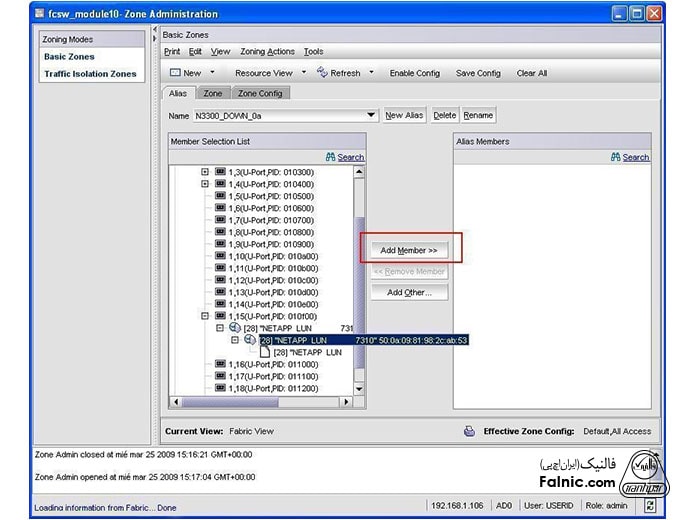This screenshot has width=694, height=520.
Task: Click the New toolbar icon
Action: (x=174, y=73)
